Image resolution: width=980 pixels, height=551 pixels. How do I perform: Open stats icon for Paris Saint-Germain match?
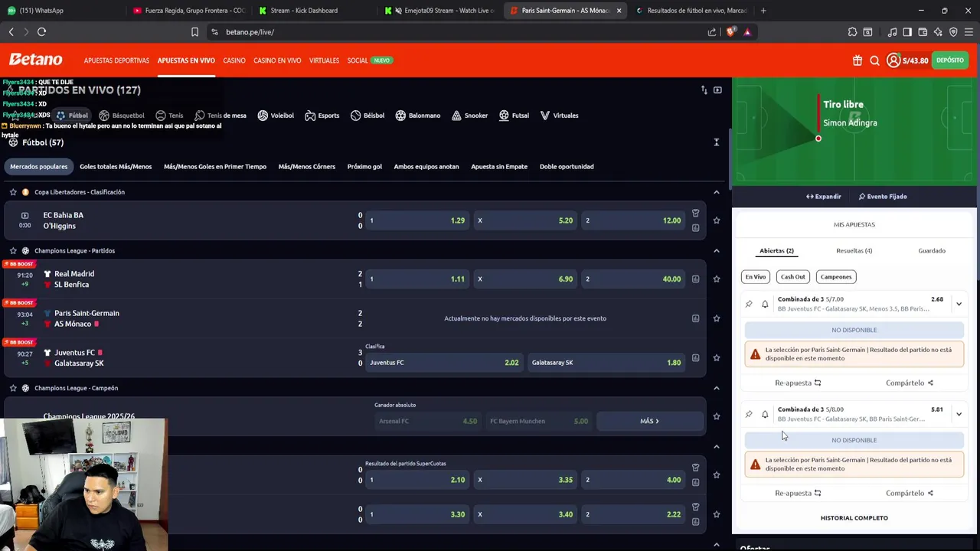pos(695,318)
